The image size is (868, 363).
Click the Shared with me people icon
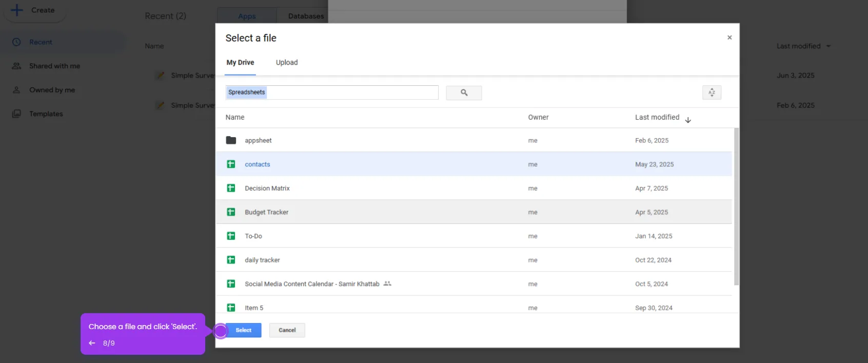tap(16, 66)
